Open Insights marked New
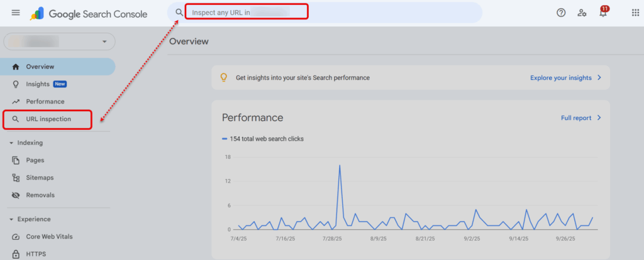 point(38,84)
